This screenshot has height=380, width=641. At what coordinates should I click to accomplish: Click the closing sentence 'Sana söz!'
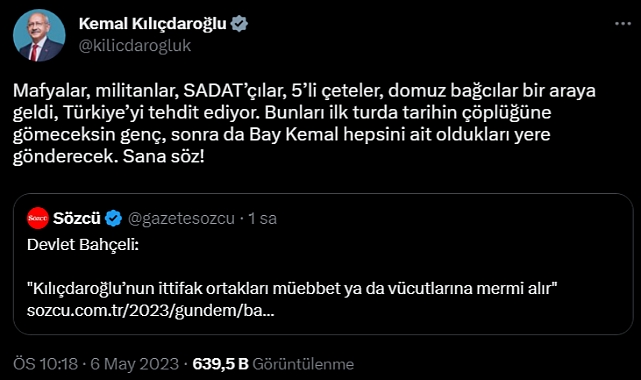[x=164, y=156]
